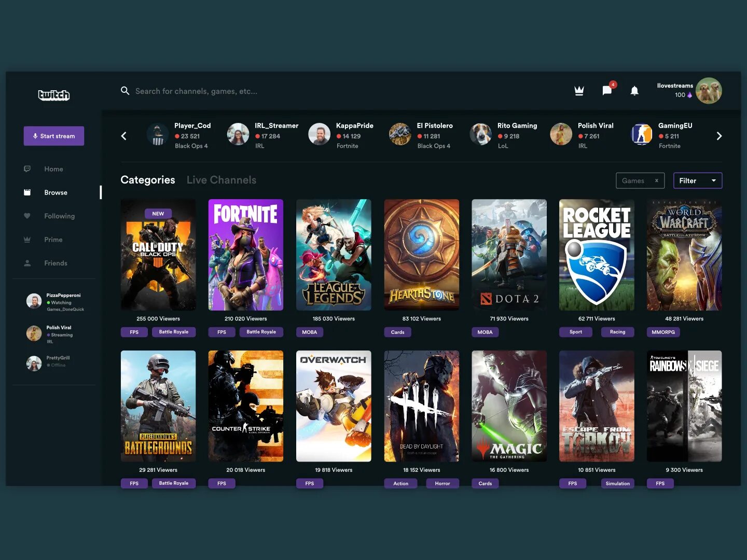Open the Prime crown icon in header
The width and height of the screenshot is (747, 560).
click(579, 91)
